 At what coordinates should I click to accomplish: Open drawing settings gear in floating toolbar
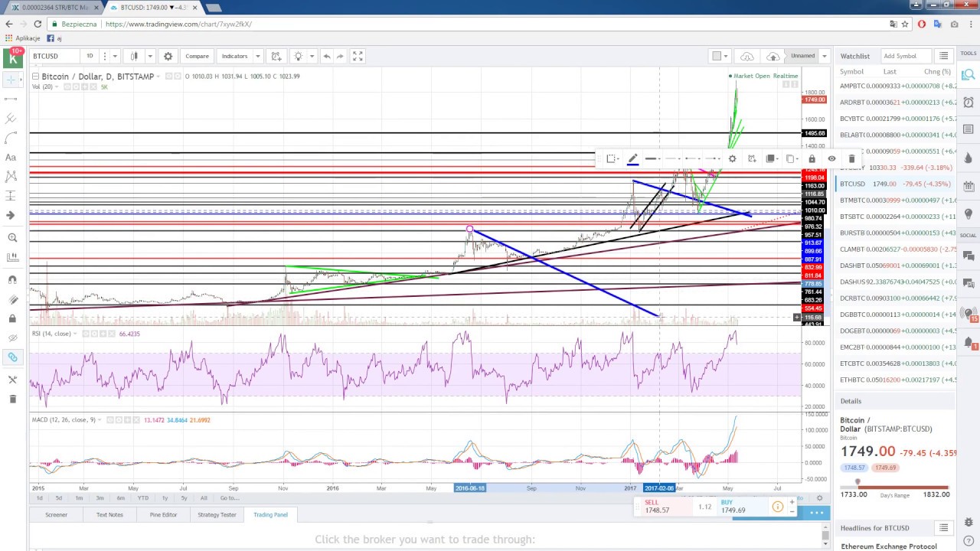click(x=732, y=158)
